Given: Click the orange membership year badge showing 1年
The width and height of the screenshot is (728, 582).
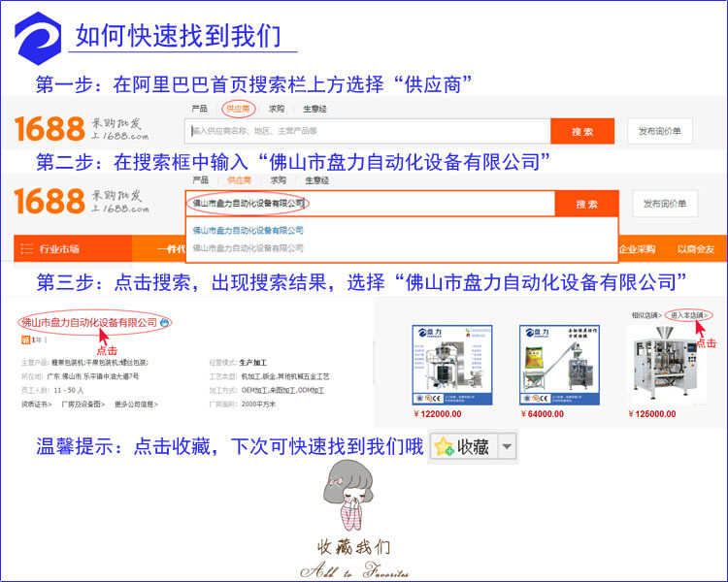Looking at the screenshot, I should point(30,340).
